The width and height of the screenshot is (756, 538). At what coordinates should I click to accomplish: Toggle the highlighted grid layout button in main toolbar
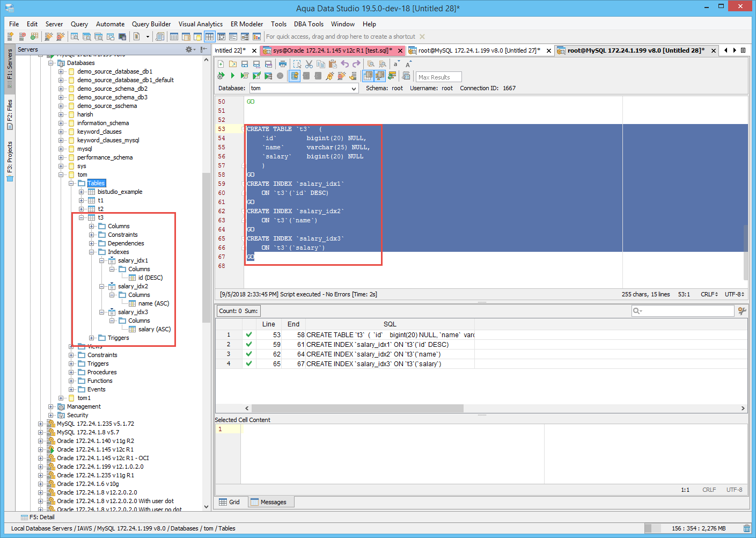click(209, 37)
